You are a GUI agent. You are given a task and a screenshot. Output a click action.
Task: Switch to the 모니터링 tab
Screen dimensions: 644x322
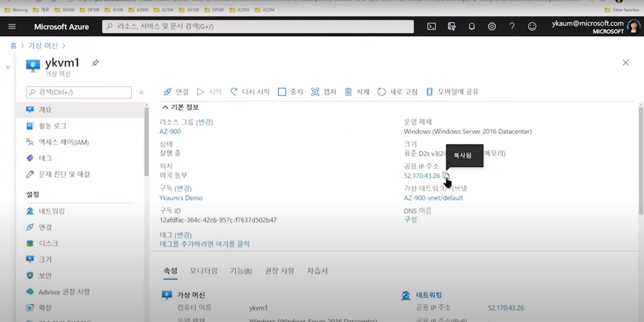point(204,271)
